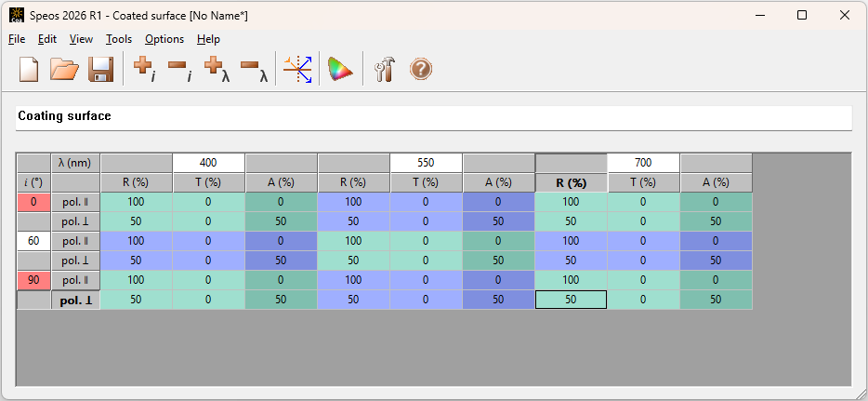Select the incidence angle 0 cell
This screenshot has width=868, height=401.
pyautogui.click(x=33, y=202)
